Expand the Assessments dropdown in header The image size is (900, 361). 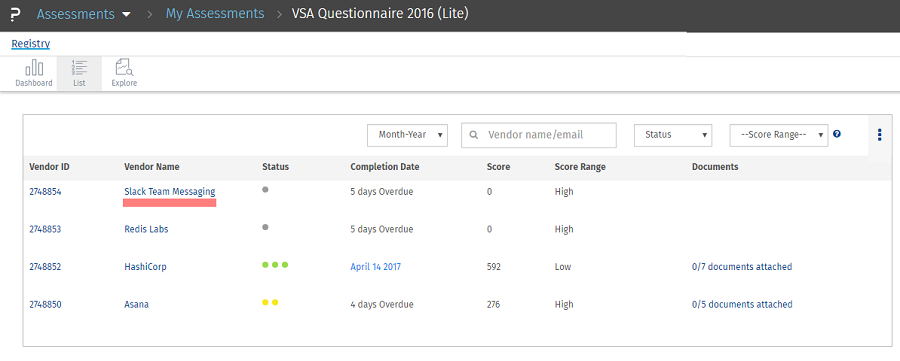tap(84, 14)
